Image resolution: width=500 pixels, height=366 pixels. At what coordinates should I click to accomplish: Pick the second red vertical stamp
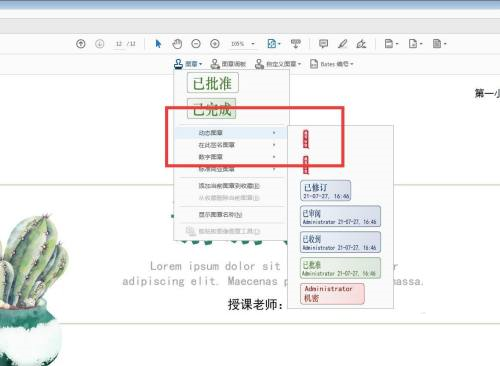306,165
